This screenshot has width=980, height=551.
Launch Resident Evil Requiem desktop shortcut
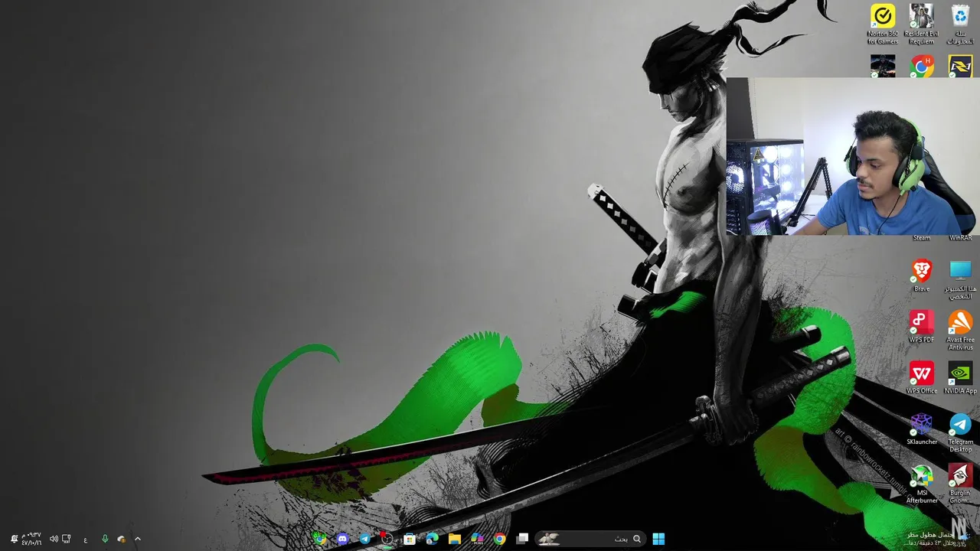(x=921, y=24)
